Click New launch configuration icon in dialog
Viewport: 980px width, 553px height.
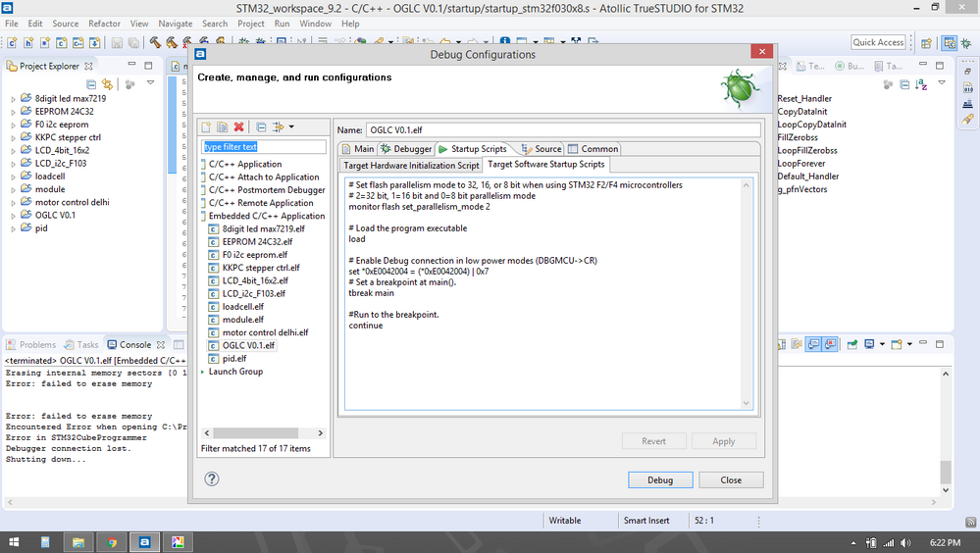[206, 126]
